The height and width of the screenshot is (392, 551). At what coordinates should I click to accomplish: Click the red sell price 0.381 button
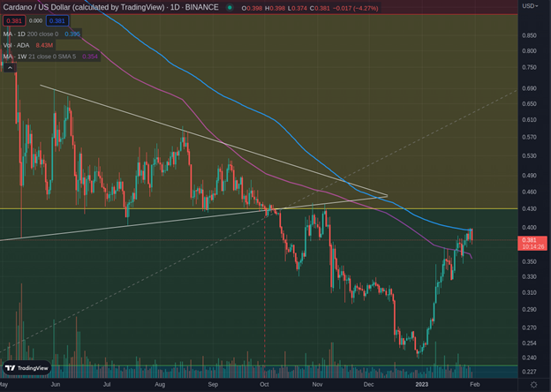click(14, 20)
